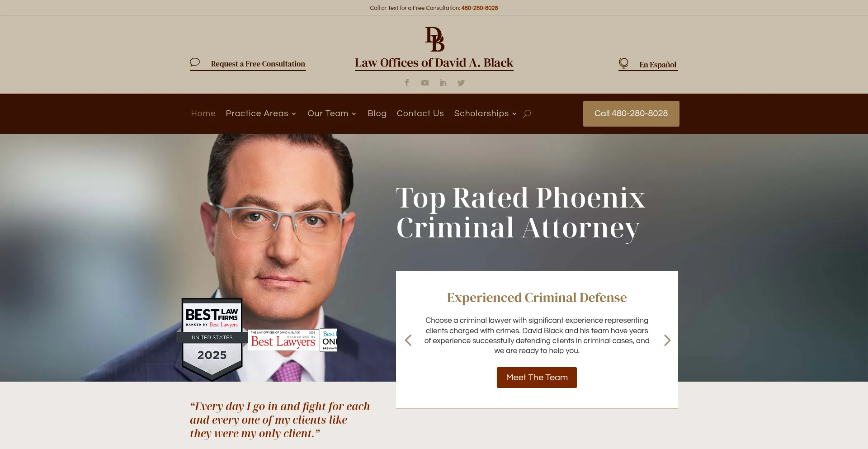Open the YouTube social icon
The height and width of the screenshot is (449, 868).
(x=425, y=83)
